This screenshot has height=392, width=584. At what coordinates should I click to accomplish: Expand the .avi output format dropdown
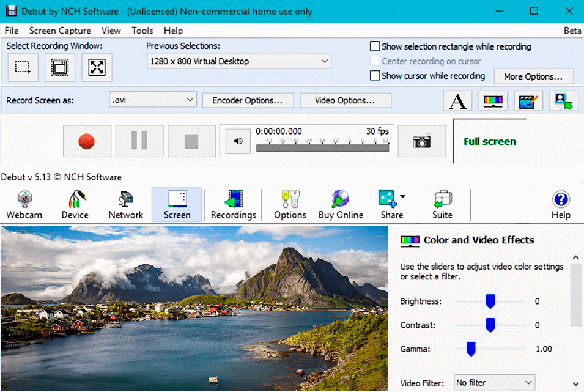click(152, 100)
